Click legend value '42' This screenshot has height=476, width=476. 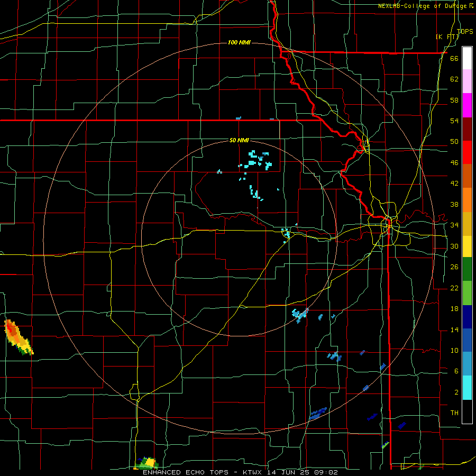pos(454,184)
